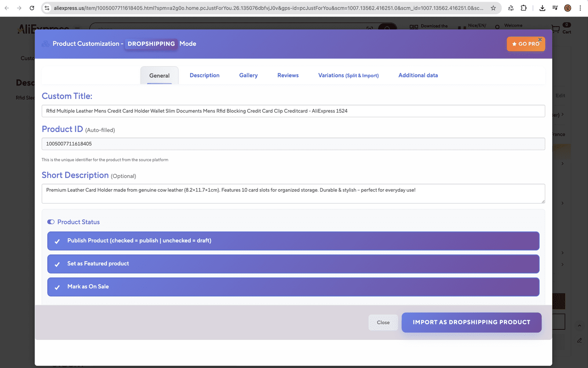The width and height of the screenshot is (588, 368).
Task: Open the AliExpress account Welcome icon
Action: (497, 28)
